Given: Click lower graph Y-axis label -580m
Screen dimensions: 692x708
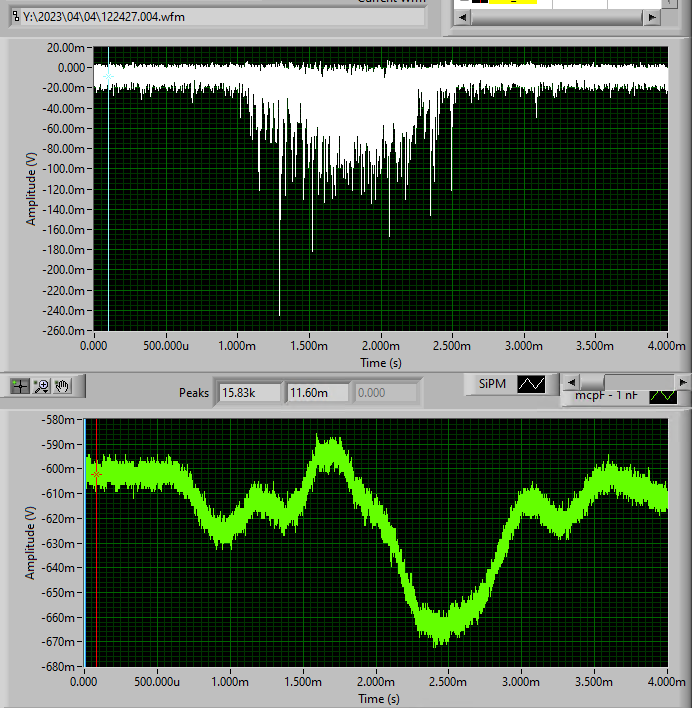Looking at the screenshot, I should (x=58, y=420).
